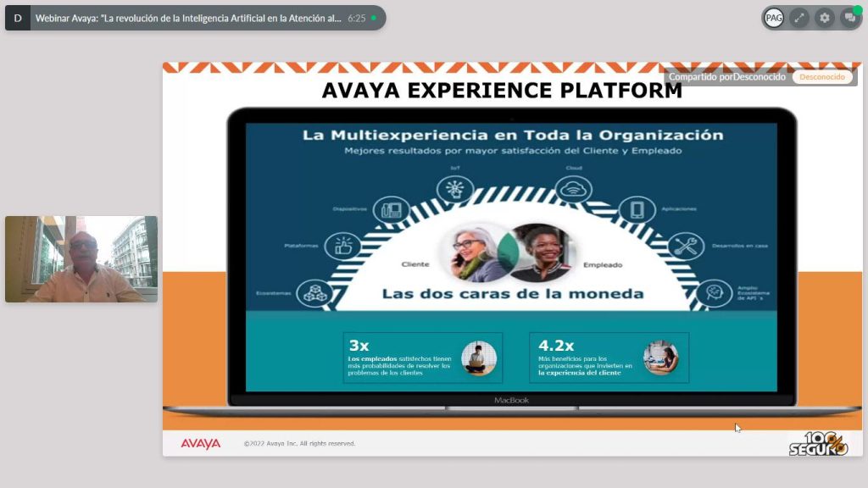
Task: Click the 'Compartido por Desconocido' label
Action: 726,77
